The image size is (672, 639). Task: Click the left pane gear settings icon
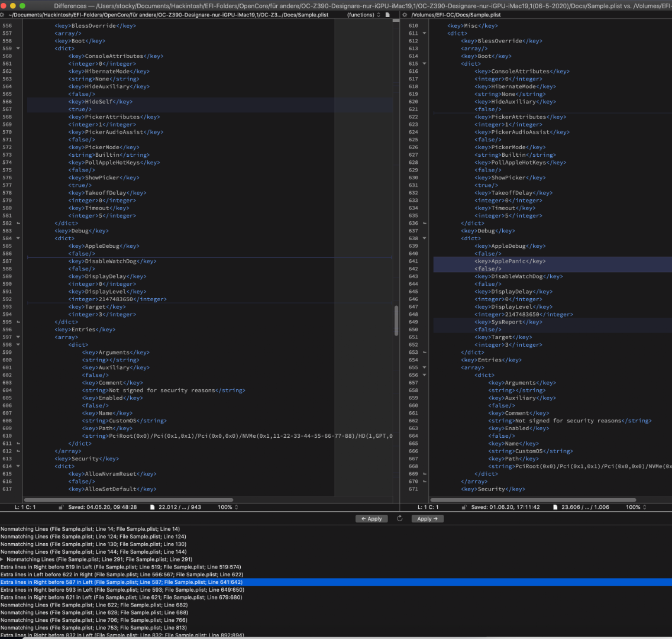coord(4,14)
